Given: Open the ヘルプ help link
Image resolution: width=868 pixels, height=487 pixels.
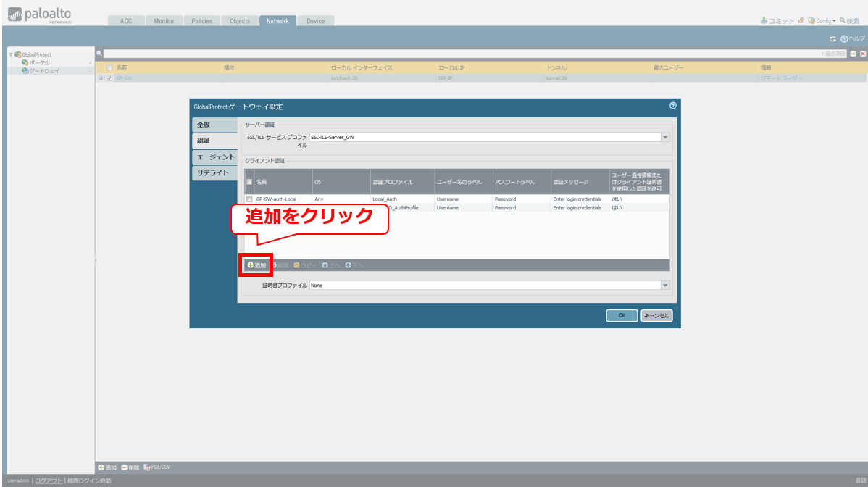Looking at the screenshot, I should [853, 38].
